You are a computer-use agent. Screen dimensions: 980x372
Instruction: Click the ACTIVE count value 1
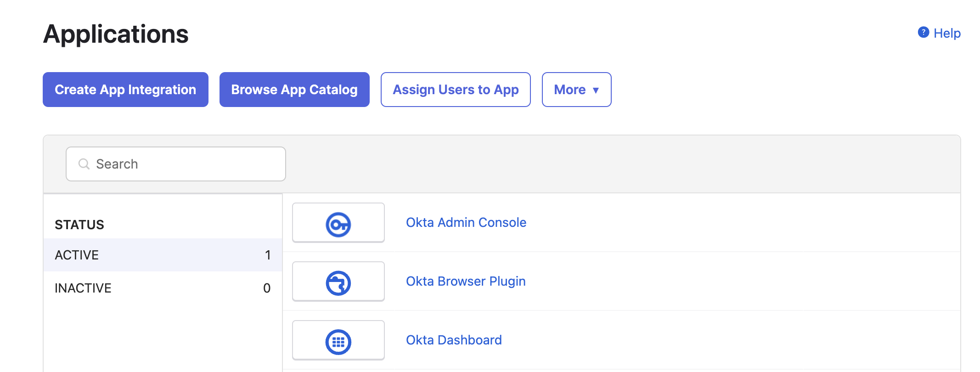coord(268,255)
